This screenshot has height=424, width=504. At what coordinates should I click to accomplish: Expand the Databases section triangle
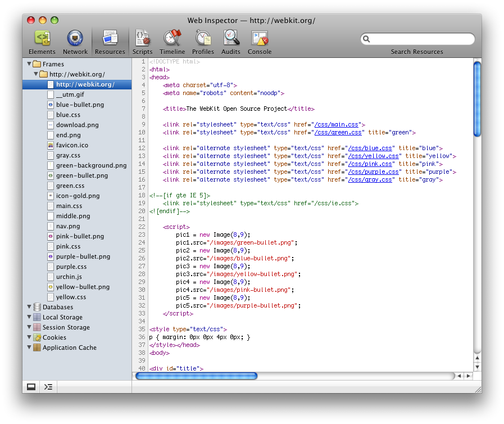29,307
